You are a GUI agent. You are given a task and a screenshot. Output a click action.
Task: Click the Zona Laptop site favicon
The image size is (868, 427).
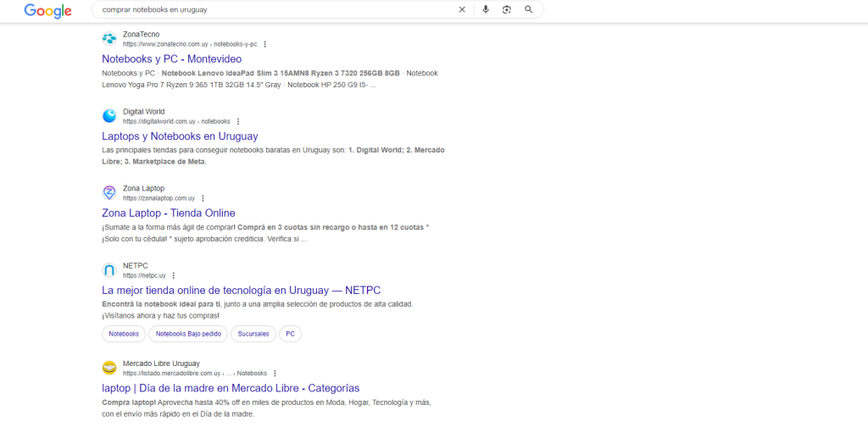point(109,193)
